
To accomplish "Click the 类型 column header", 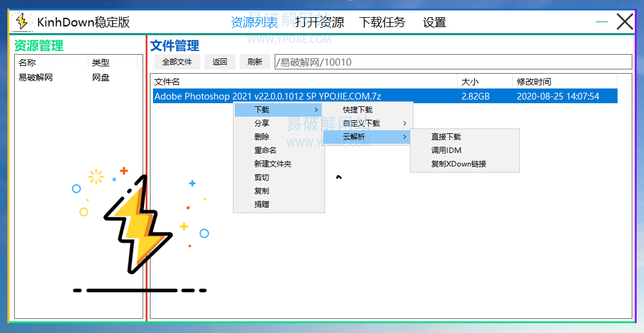I will (x=112, y=63).
